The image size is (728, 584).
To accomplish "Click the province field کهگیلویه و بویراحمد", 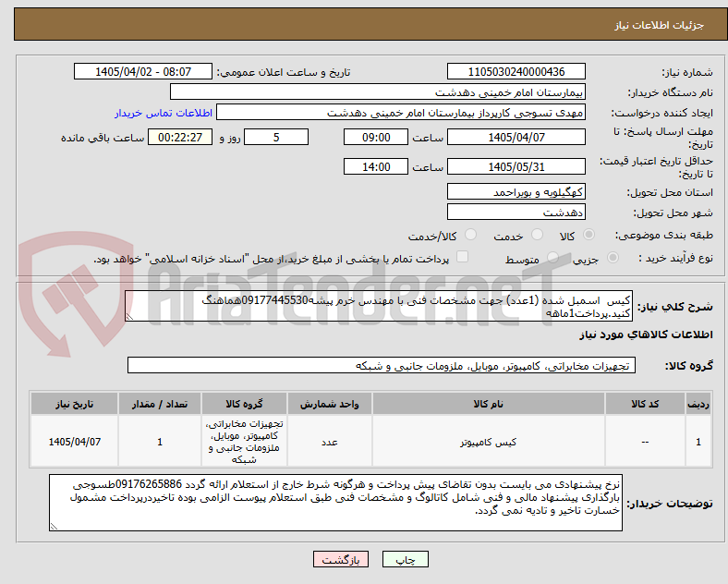I will (516, 191).
